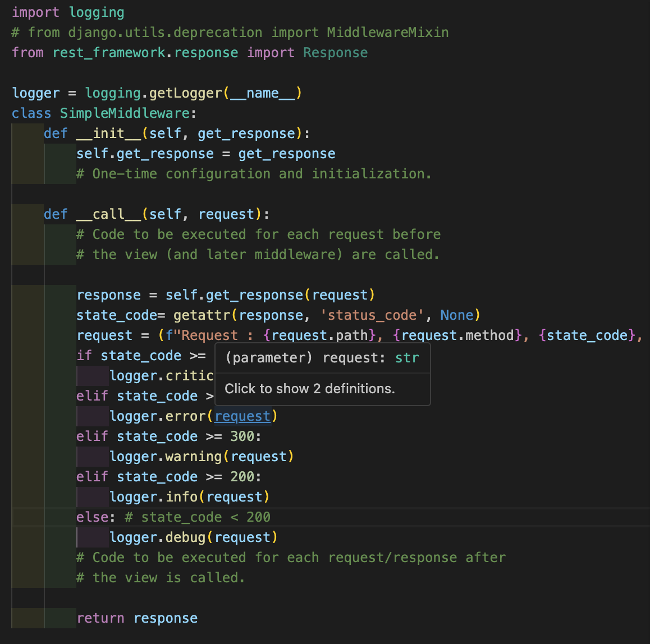Click comment '# state_code < 200'

198,517
